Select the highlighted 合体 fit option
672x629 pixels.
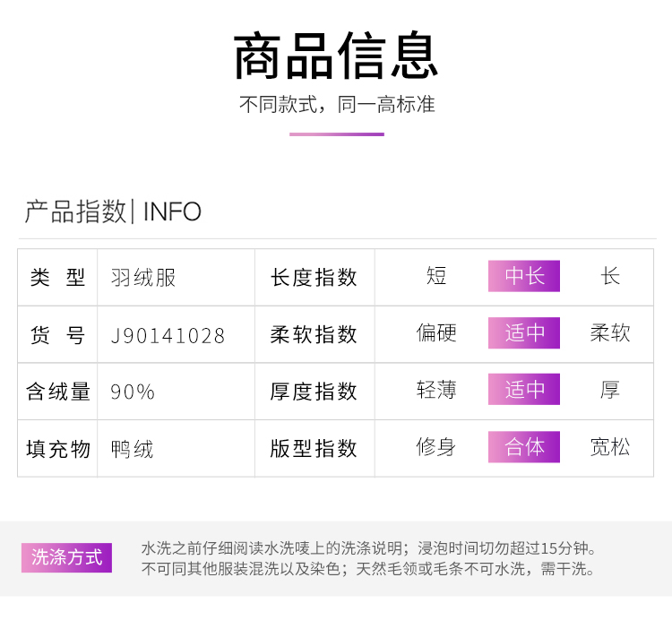524,447
